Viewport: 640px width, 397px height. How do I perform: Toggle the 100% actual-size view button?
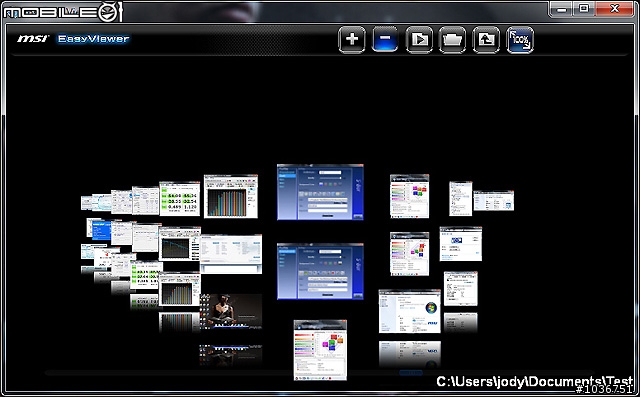tap(520, 40)
